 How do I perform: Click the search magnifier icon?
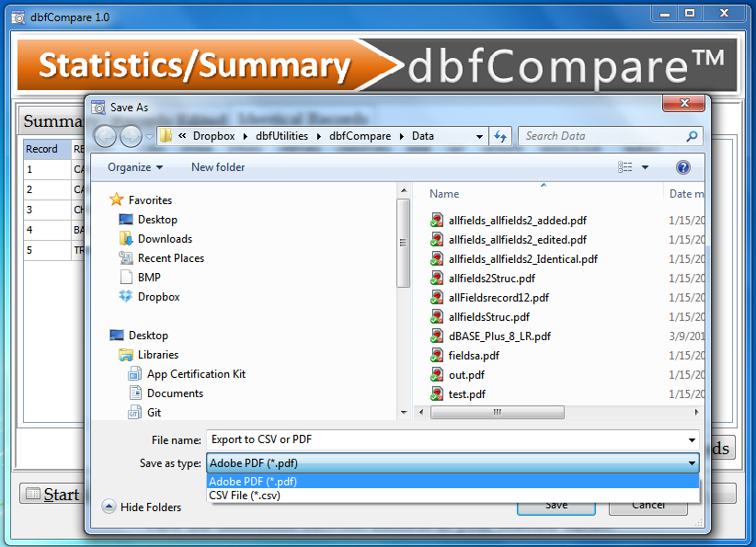point(692,136)
